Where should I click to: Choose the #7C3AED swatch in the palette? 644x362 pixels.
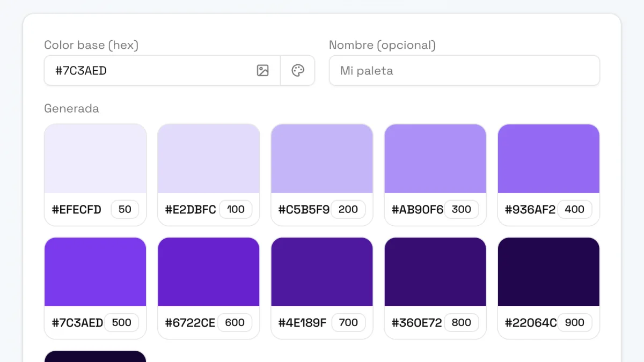coord(95,272)
